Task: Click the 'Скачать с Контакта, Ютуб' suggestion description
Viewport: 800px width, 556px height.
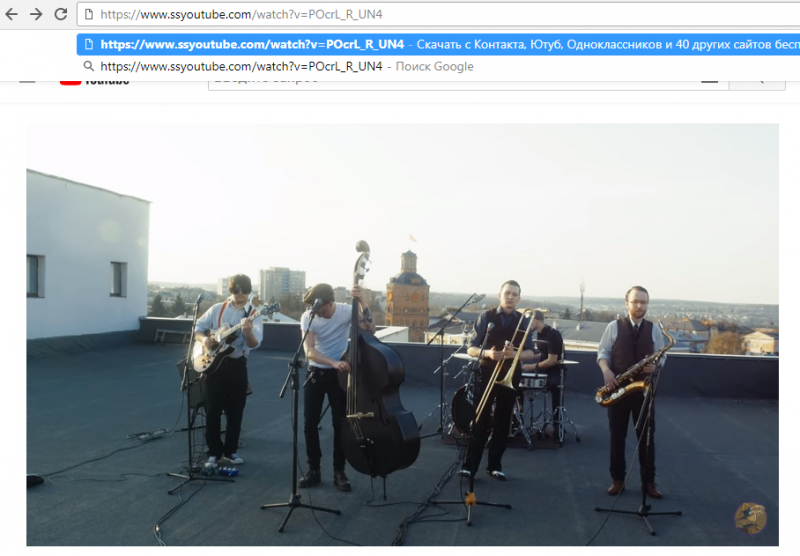Action: click(600, 45)
